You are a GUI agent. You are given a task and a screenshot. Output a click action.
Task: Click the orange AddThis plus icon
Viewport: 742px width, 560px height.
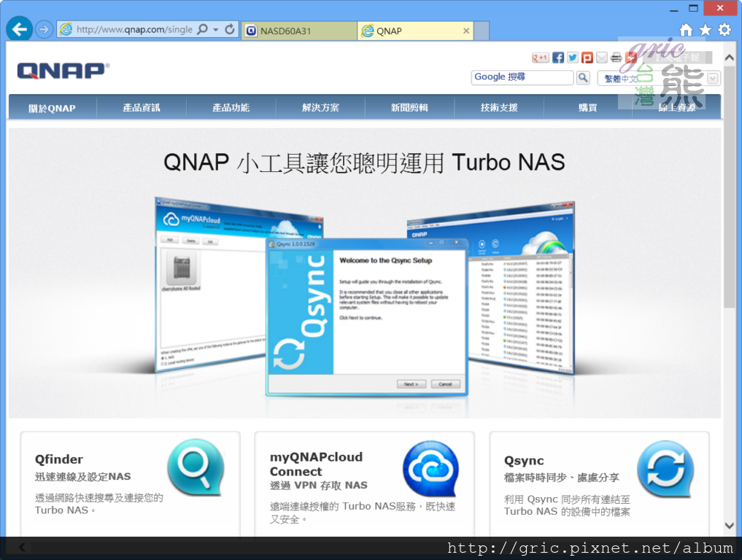point(631,58)
